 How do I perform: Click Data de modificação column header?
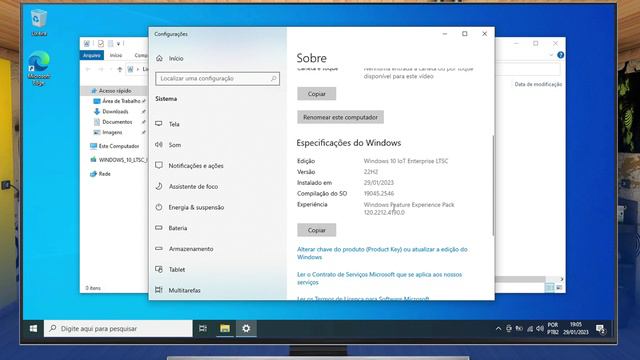click(538, 84)
